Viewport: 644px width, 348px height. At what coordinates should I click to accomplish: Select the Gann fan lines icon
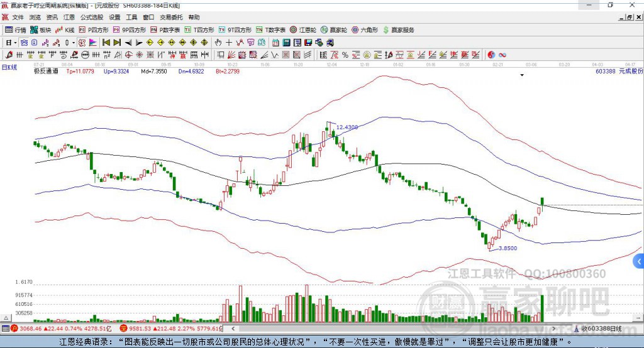click(231, 55)
